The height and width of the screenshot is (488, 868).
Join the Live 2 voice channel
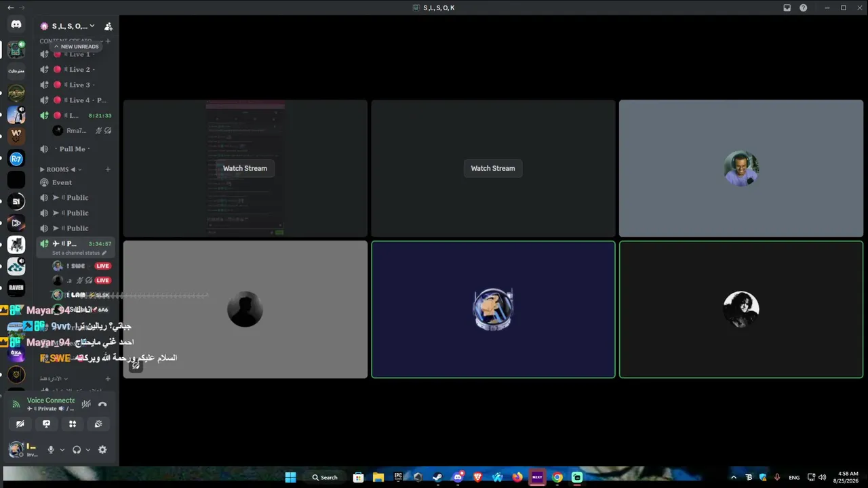[75, 69]
